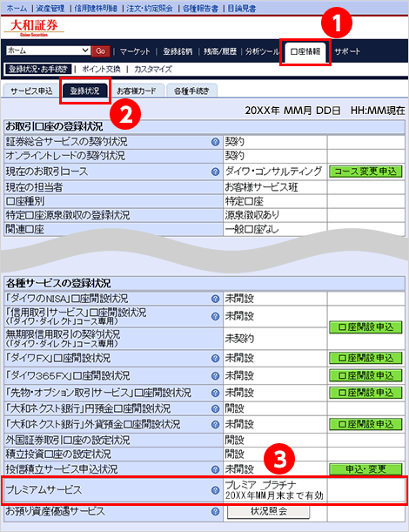
Task: Click 口座開設申込 for 信用取引サービス
Action: pos(365,327)
